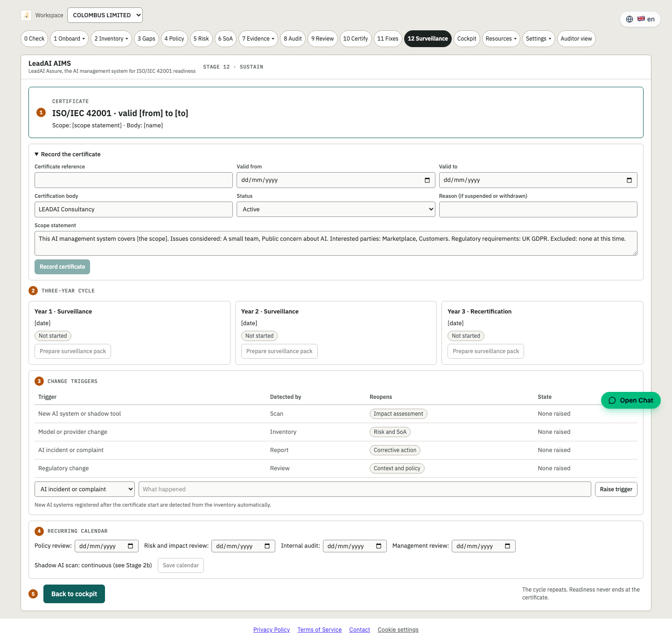The height and width of the screenshot is (641, 672).
Task: Click the What happened text field
Action: pyautogui.click(x=365, y=489)
